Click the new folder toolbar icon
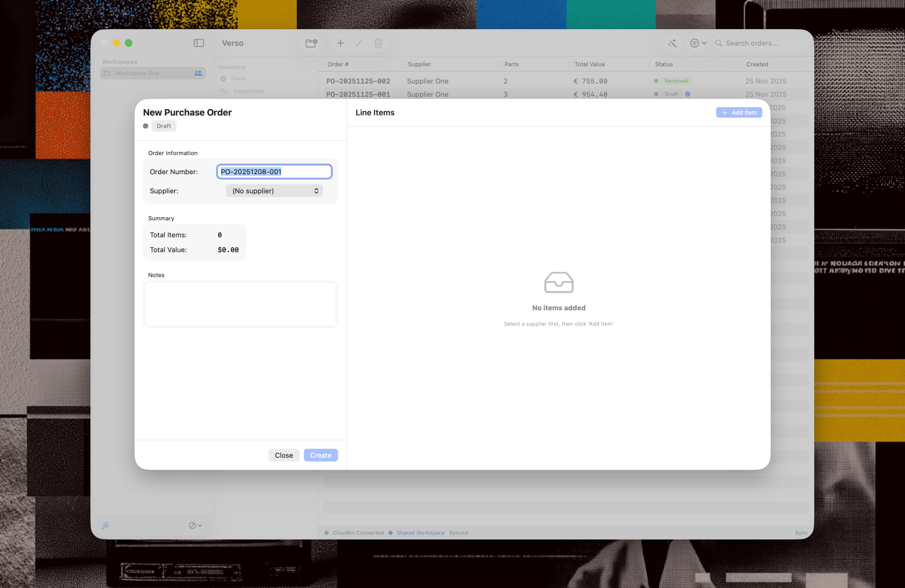 (x=312, y=43)
